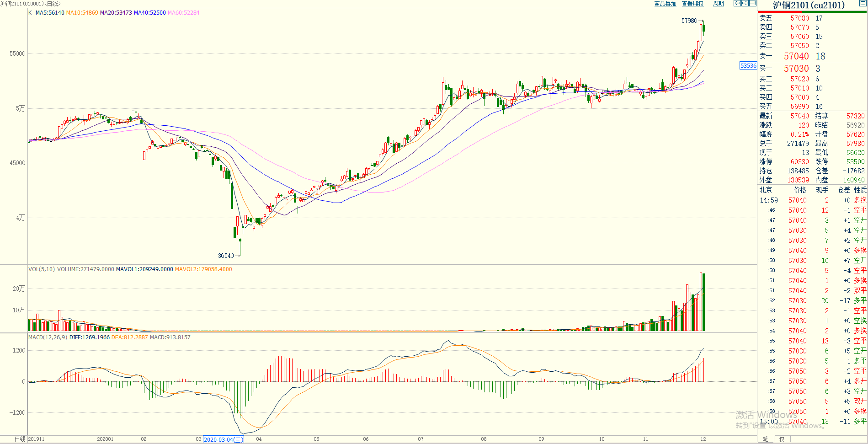Select the 开盘 57620 open value
The image size is (868, 444).
click(855, 134)
